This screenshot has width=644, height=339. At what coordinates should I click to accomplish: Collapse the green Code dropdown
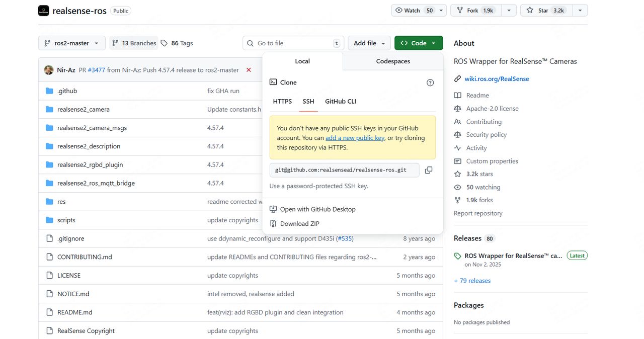[419, 43]
